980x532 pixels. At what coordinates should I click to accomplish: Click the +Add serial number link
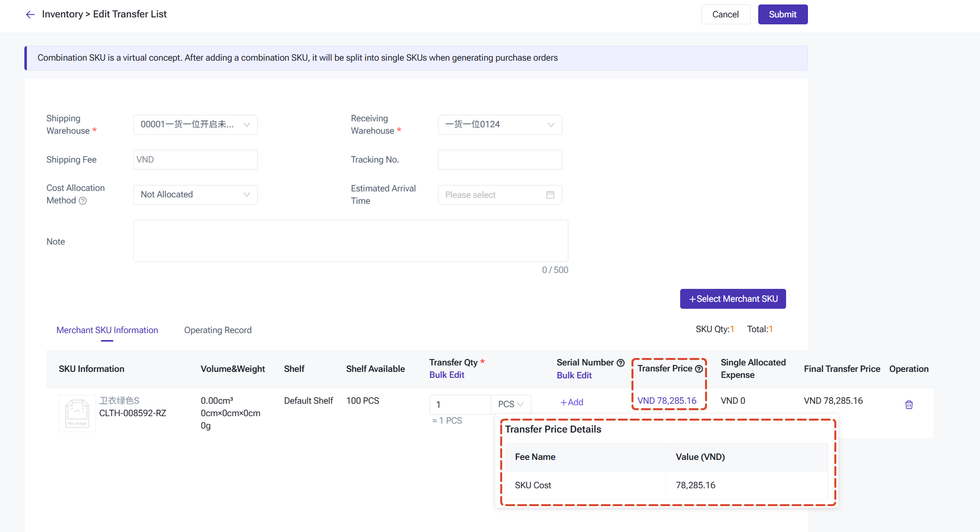pos(572,402)
